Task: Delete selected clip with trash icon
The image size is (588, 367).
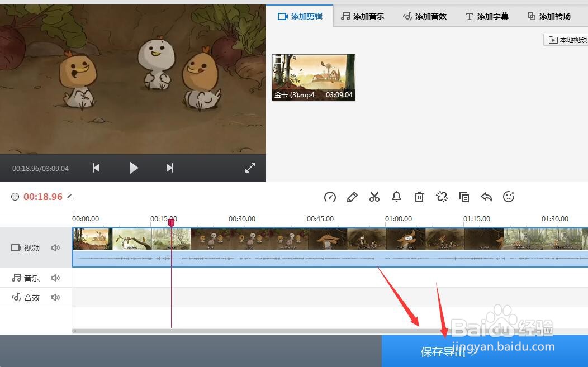Action: click(x=419, y=197)
